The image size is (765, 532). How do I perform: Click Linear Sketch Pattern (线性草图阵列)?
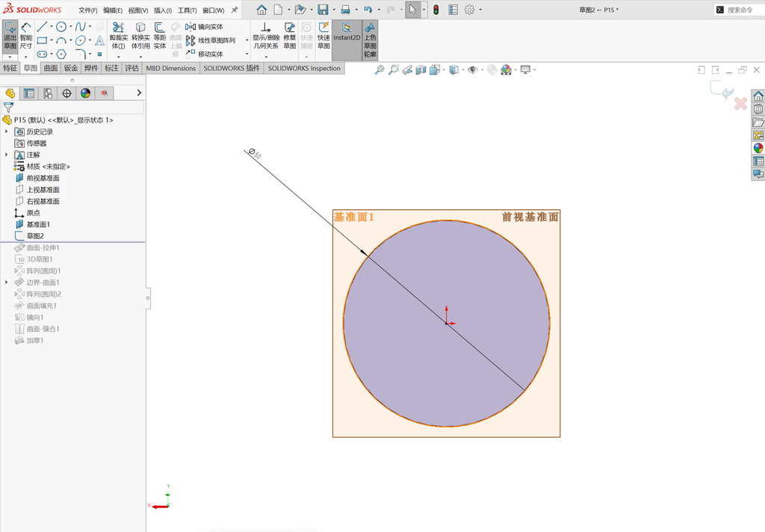(210, 40)
